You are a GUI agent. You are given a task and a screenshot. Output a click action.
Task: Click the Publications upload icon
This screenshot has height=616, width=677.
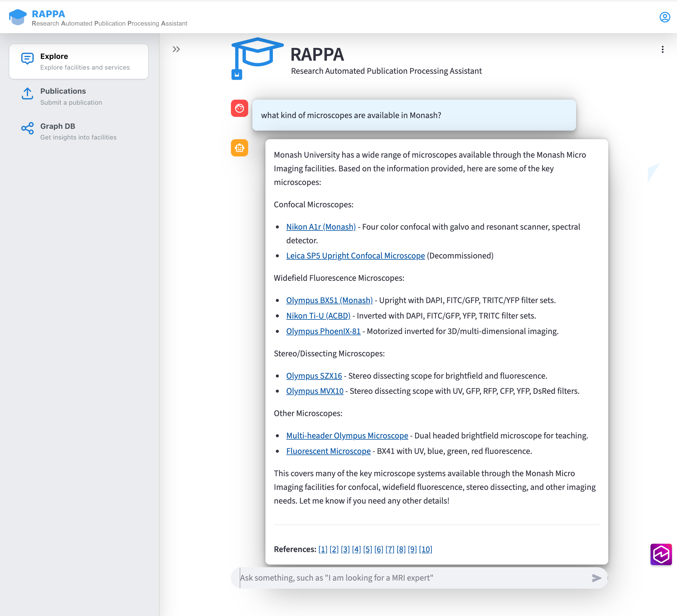[x=27, y=94]
